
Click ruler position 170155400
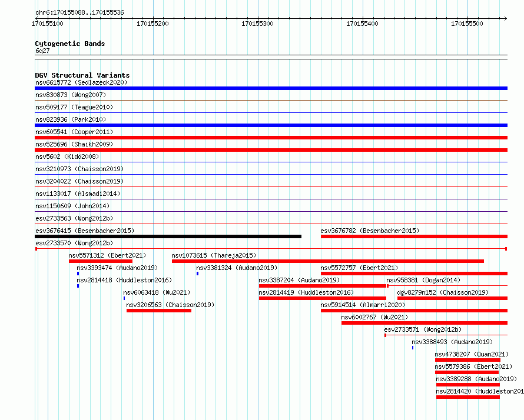[362, 24]
